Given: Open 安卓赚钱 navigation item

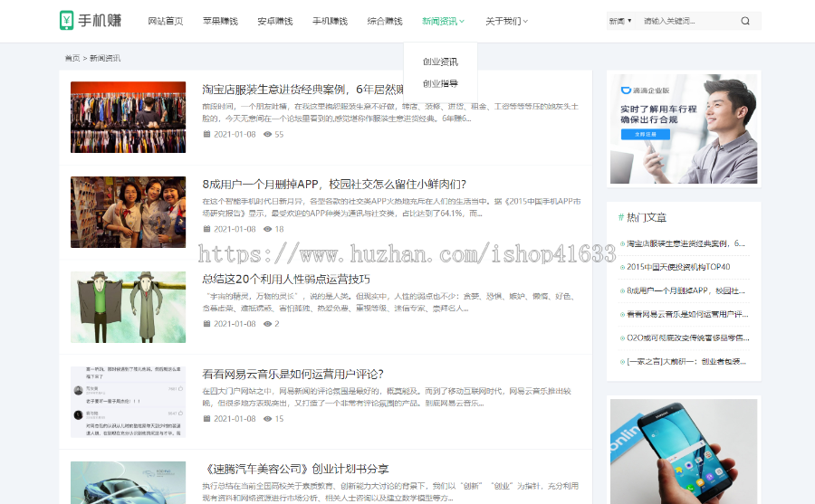Looking at the screenshot, I should pyautogui.click(x=275, y=22).
